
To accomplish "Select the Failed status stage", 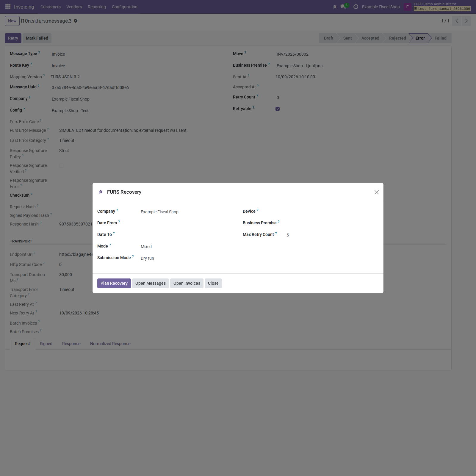I will [x=440, y=38].
